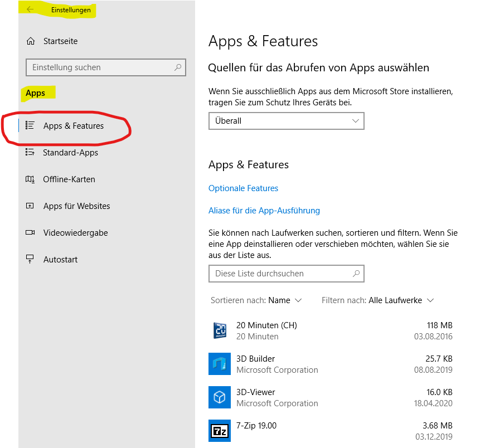Click the back arrow next to Einstellungen

pos(30,9)
